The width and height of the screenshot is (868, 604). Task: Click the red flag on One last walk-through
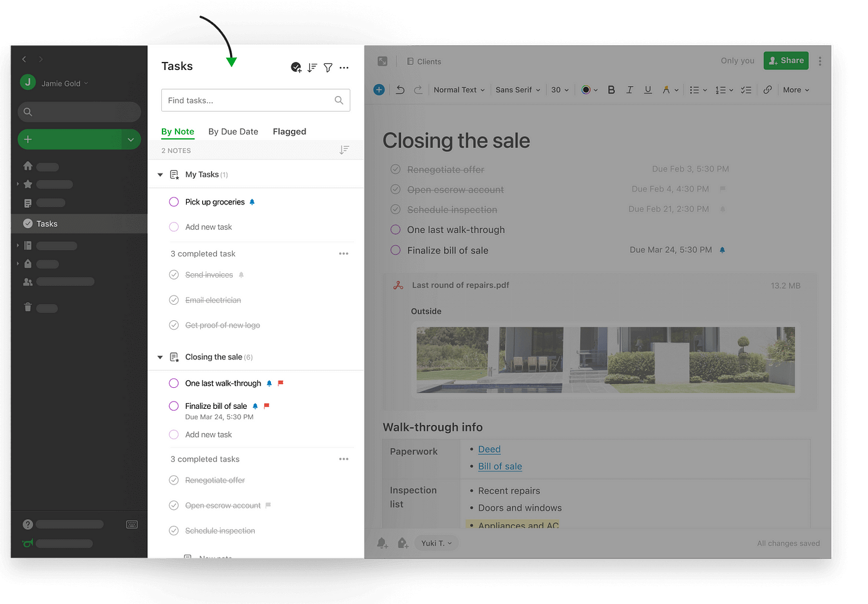pyautogui.click(x=280, y=383)
